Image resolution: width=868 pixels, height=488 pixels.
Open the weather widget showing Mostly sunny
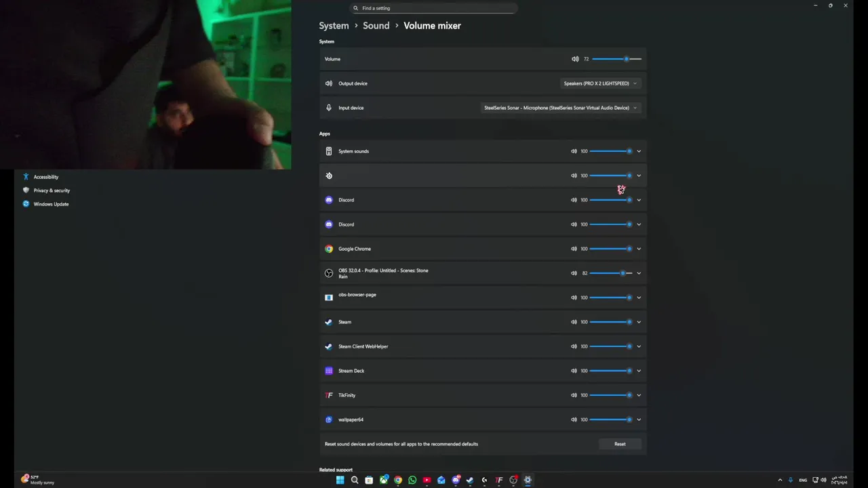[x=38, y=480]
